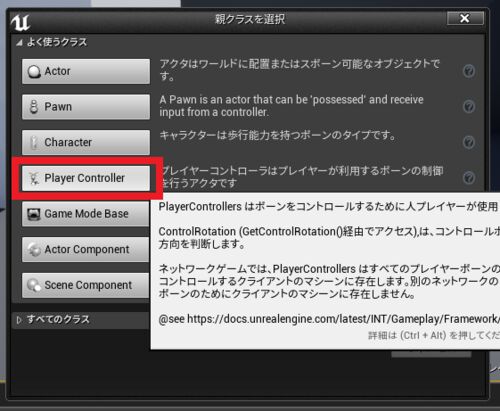Select the Actor parent class button
The image size is (500, 411).
point(86,71)
